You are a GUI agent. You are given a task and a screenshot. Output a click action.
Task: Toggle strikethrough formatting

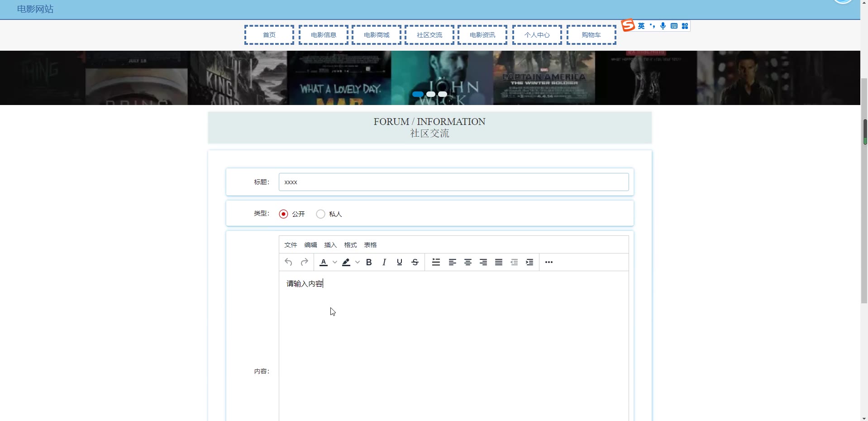tap(415, 262)
